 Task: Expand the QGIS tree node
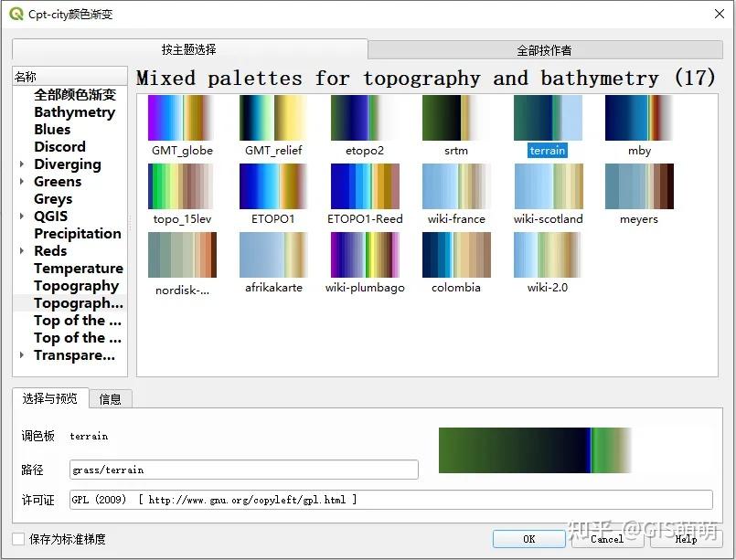tap(22, 217)
